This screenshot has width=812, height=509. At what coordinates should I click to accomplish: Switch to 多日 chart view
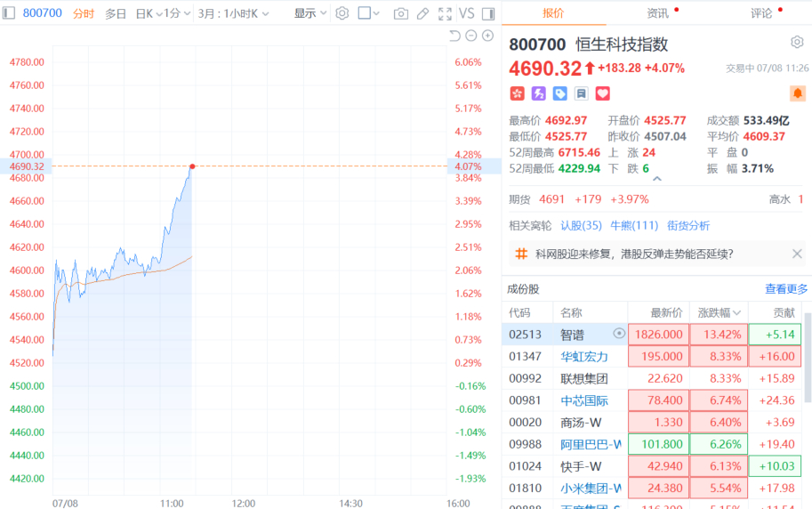(116, 13)
